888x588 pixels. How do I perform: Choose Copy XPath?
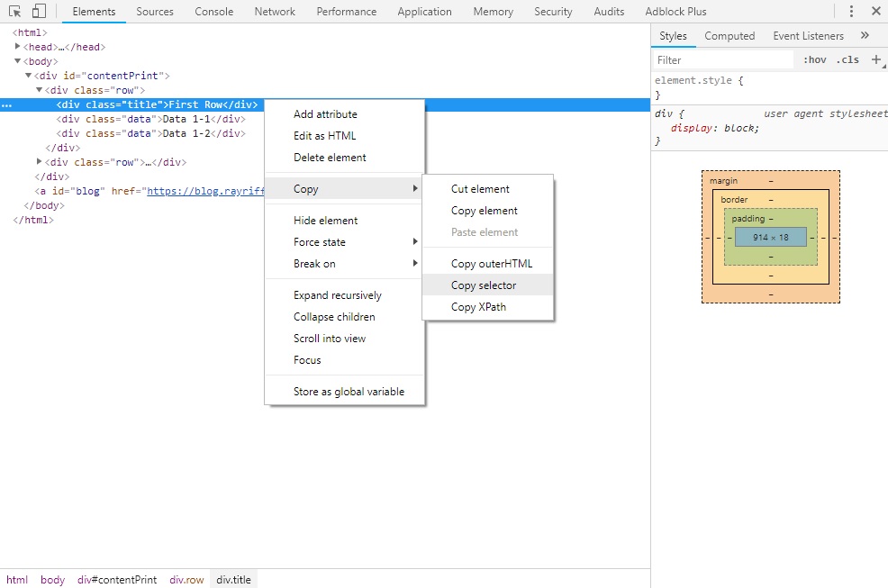point(487,306)
